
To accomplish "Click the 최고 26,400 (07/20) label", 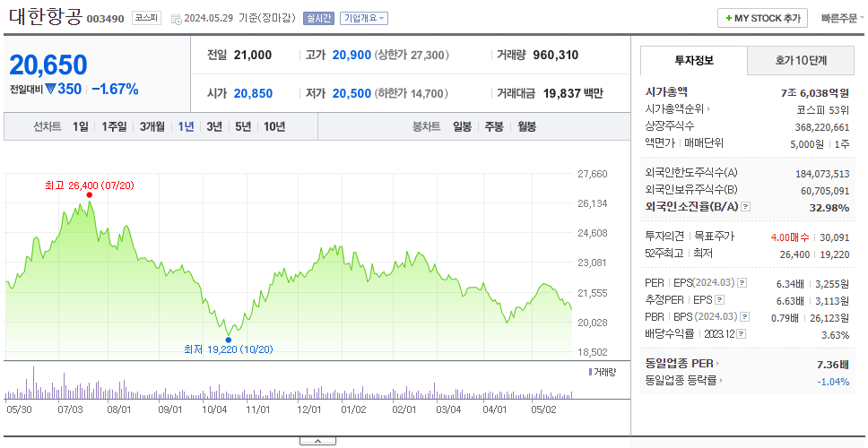I will pyautogui.click(x=89, y=185).
